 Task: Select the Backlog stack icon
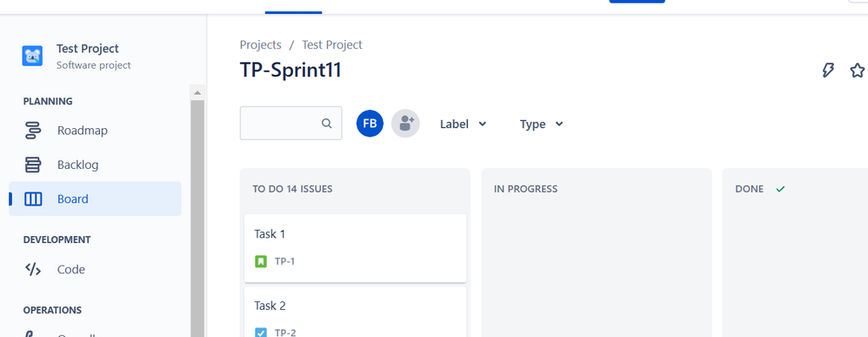tap(33, 165)
